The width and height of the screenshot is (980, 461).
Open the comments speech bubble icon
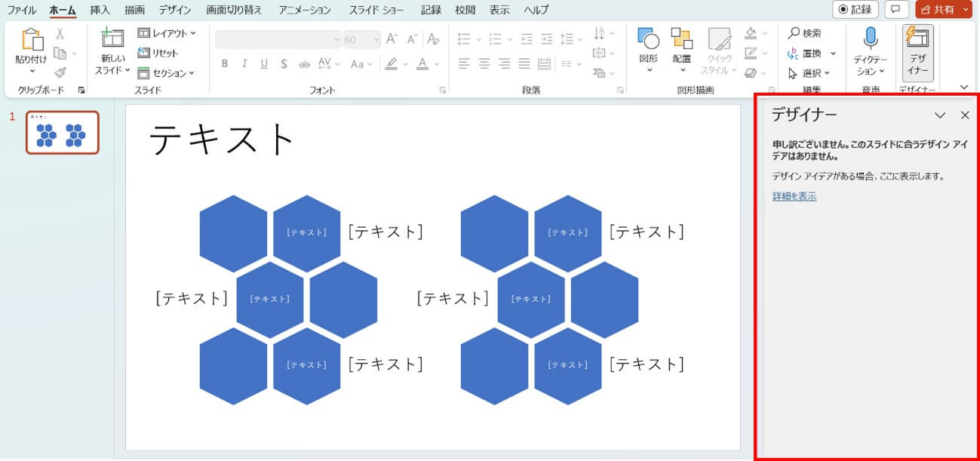tap(896, 10)
